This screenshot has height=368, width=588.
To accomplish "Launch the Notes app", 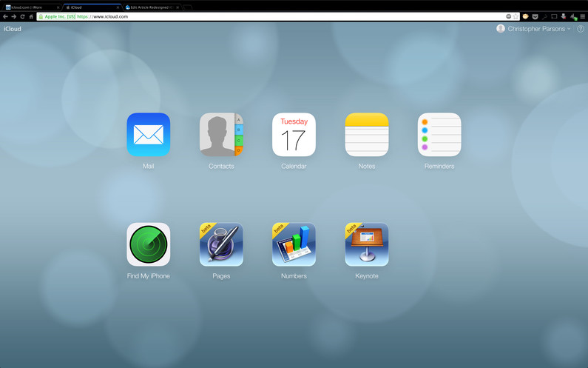I will point(367,135).
